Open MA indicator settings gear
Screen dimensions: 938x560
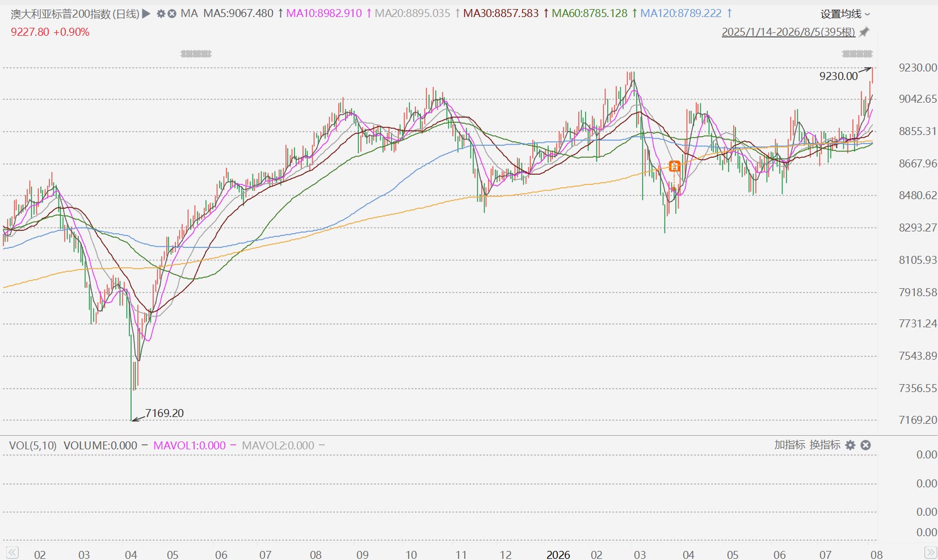tap(161, 13)
